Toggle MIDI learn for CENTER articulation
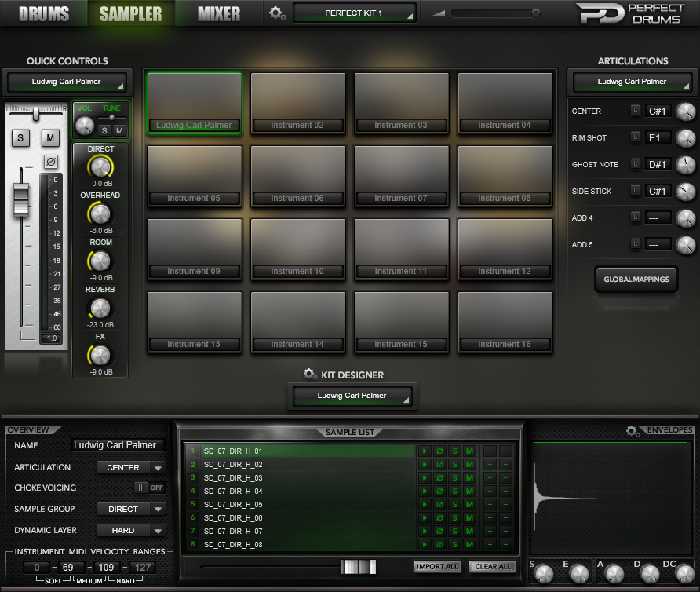The image size is (700, 592). [x=636, y=111]
